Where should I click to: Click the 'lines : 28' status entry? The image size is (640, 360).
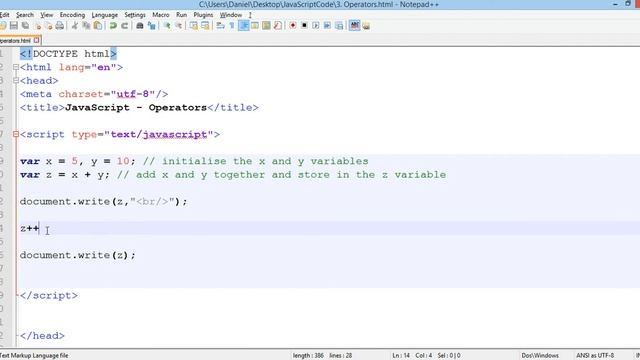pyautogui.click(x=340, y=356)
